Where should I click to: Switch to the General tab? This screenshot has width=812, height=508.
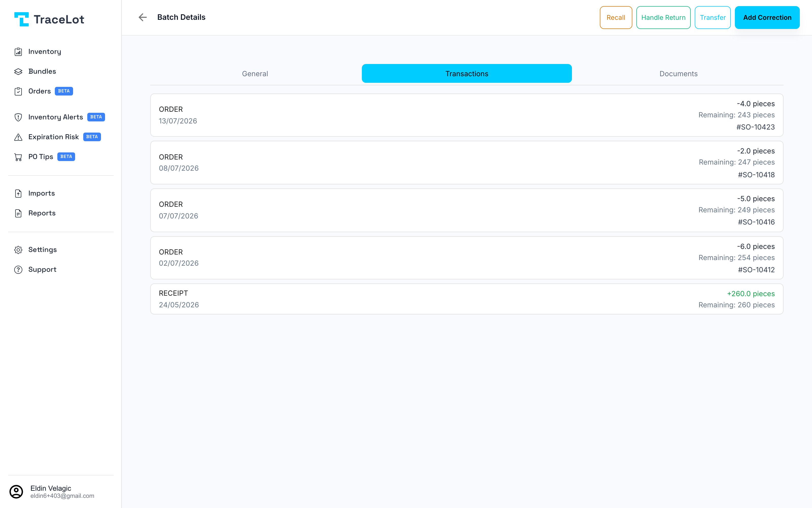[255, 74]
